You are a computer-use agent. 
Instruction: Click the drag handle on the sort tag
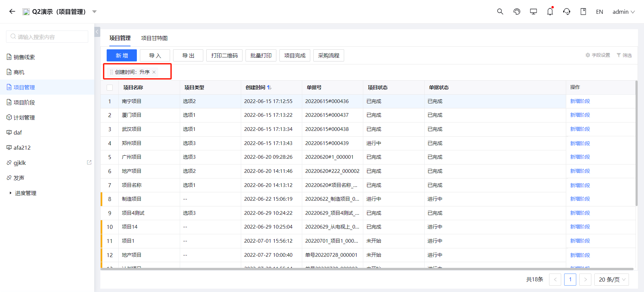point(111,72)
